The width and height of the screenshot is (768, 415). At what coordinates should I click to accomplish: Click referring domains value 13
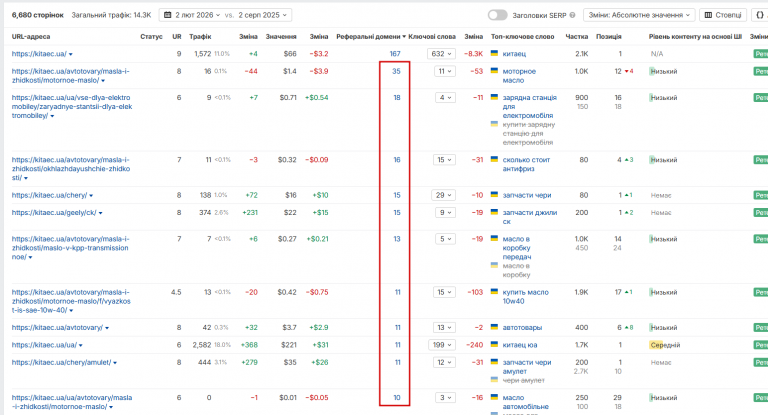coord(397,239)
